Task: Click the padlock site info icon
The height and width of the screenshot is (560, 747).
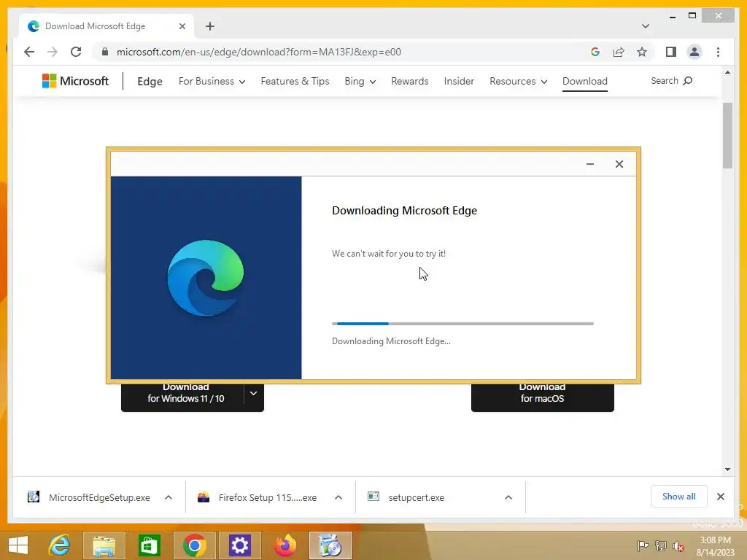Action: pyautogui.click(x=105, y=52)
